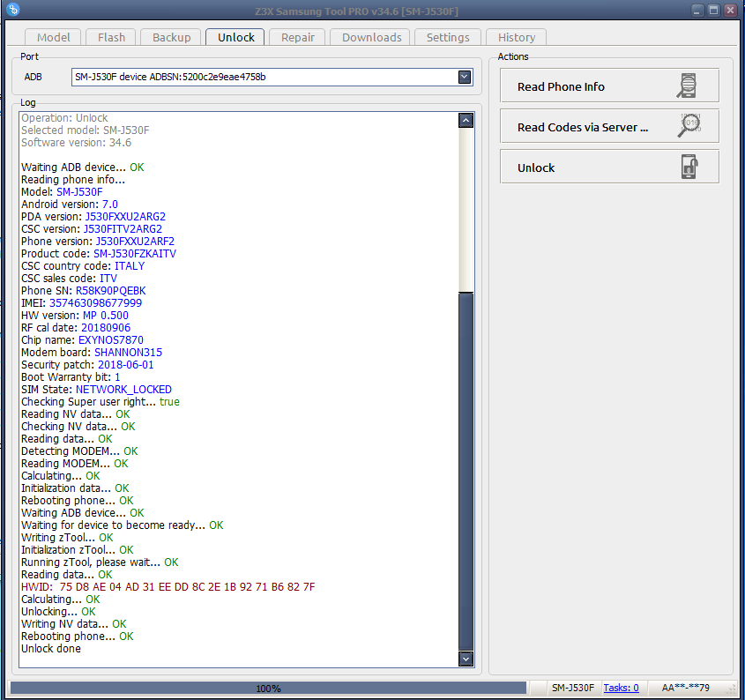Click the Read Codes magnifier icon
The image size is (745, 700).
pos(689,125)
